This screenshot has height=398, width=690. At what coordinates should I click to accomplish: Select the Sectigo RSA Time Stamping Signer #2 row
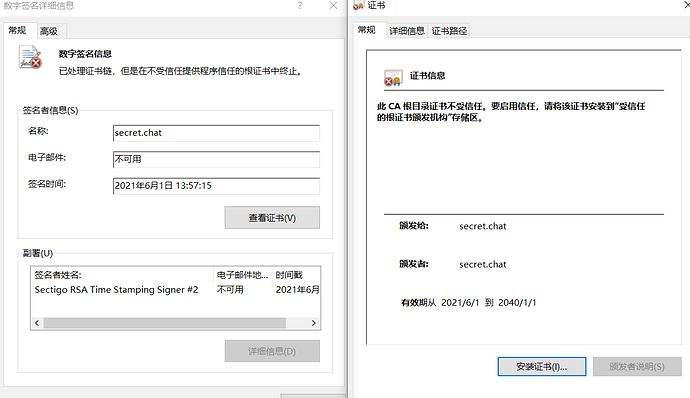(x=176, y=290)
